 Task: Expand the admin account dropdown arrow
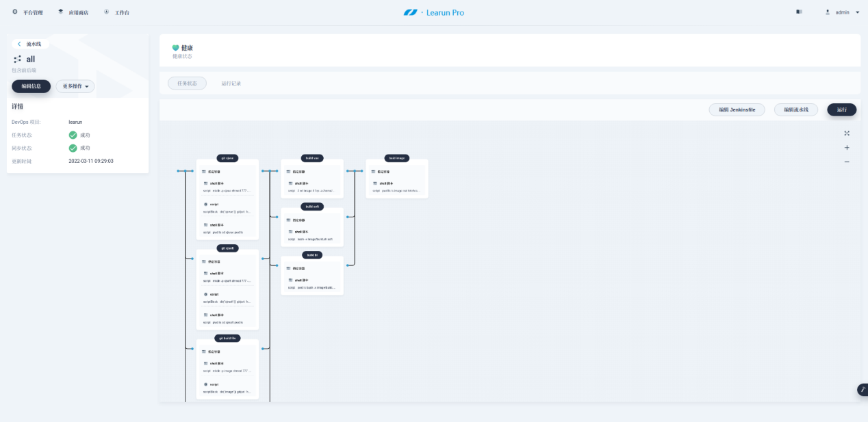click(857, 12)
